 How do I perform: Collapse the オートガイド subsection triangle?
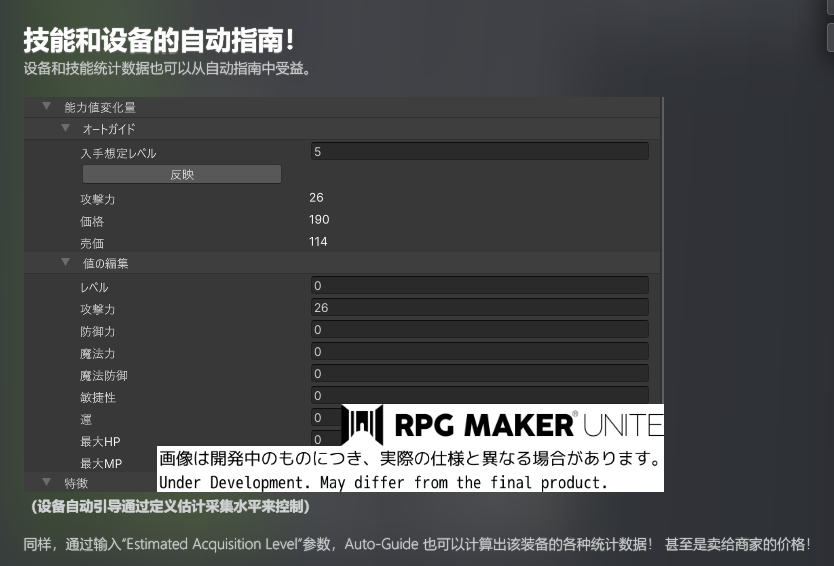coord(65,128)
